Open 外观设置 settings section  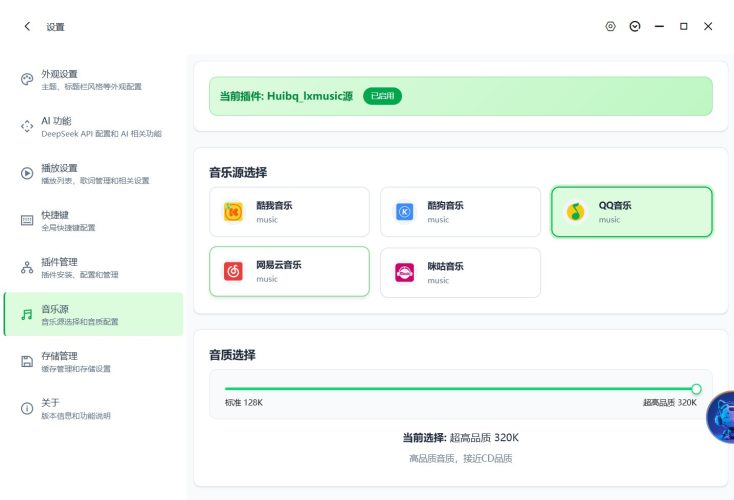pyautogui.click(x=93, y=79)
